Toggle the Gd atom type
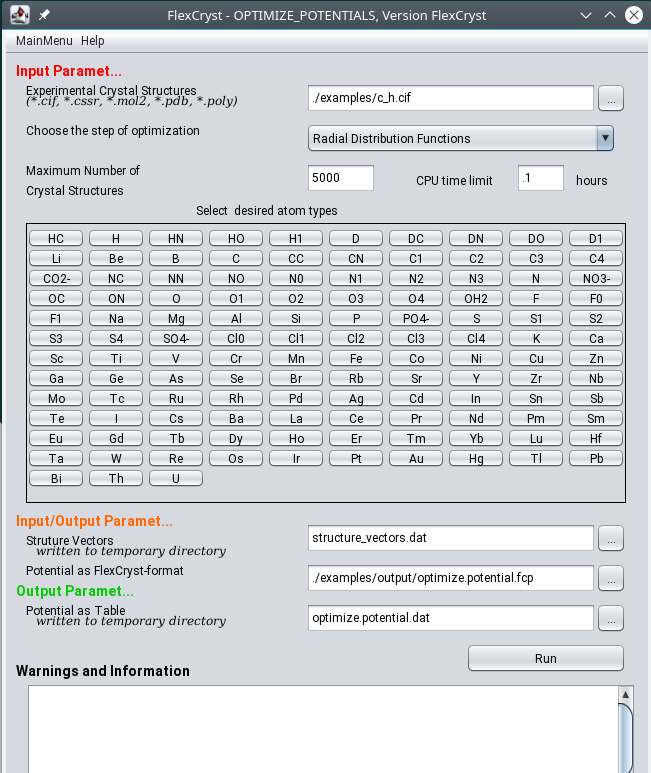The width and height of the screenshot is (651, 773). click(116, 438)
